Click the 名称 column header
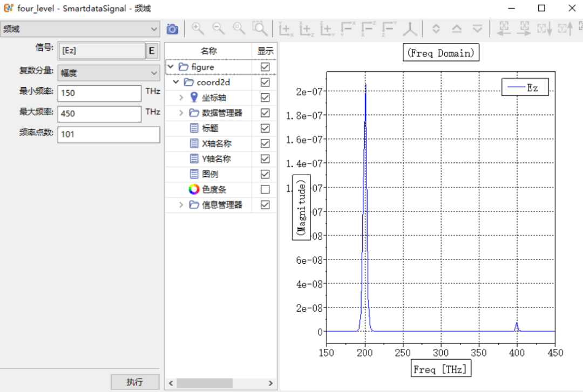This screenshot has width=583, height=392. click(x=208, y=51)
